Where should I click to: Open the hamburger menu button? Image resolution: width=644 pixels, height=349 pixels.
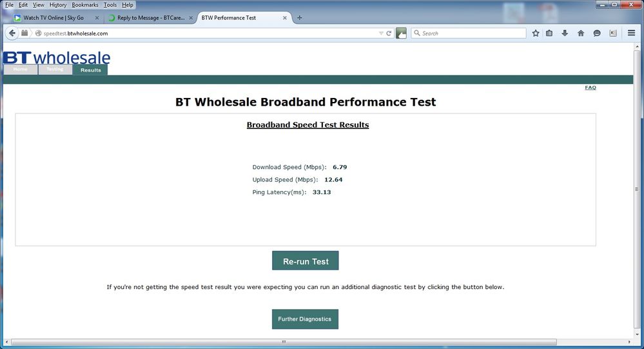pos(632,33)
